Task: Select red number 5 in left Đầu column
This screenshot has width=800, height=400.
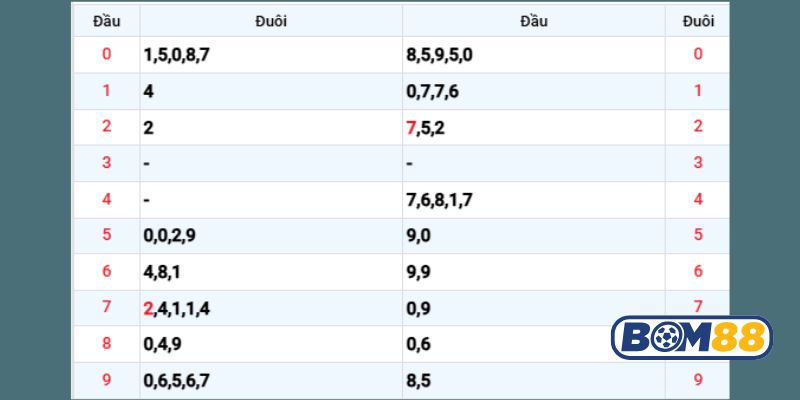Action: [107, 235]
